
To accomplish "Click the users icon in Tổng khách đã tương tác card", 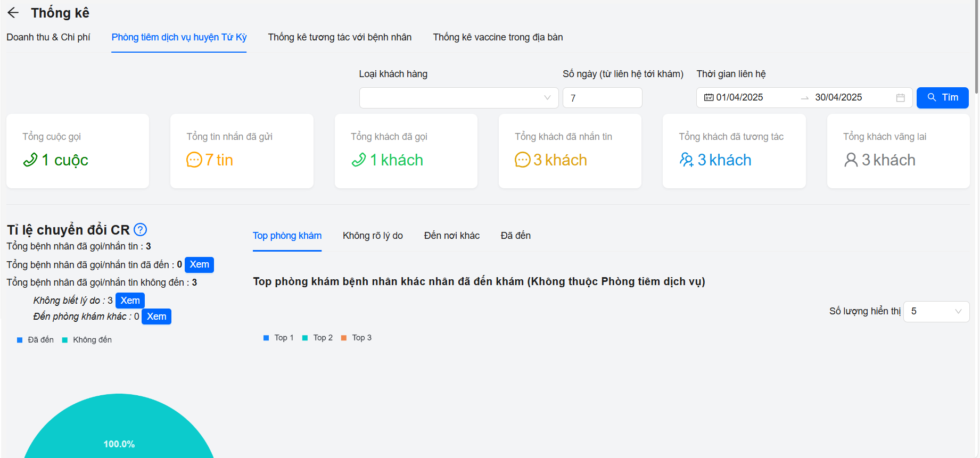I will click(686, 160).
